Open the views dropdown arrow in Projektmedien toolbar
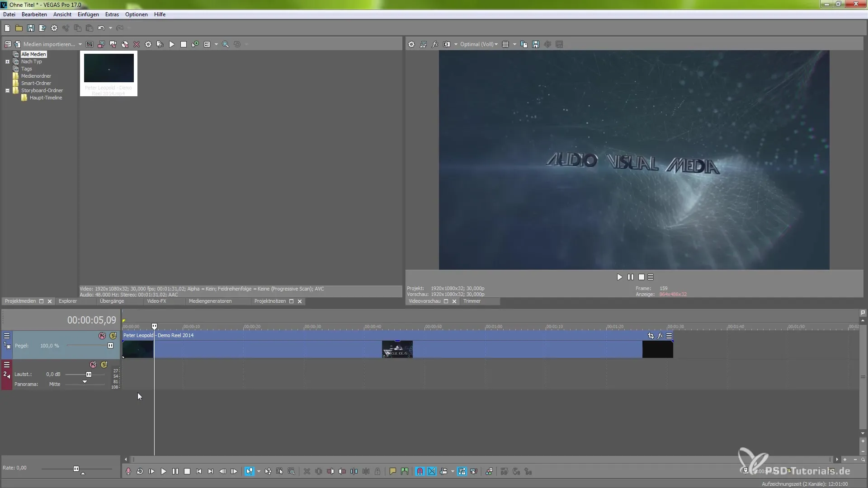 pyautogui.click(x=216, y=44)
